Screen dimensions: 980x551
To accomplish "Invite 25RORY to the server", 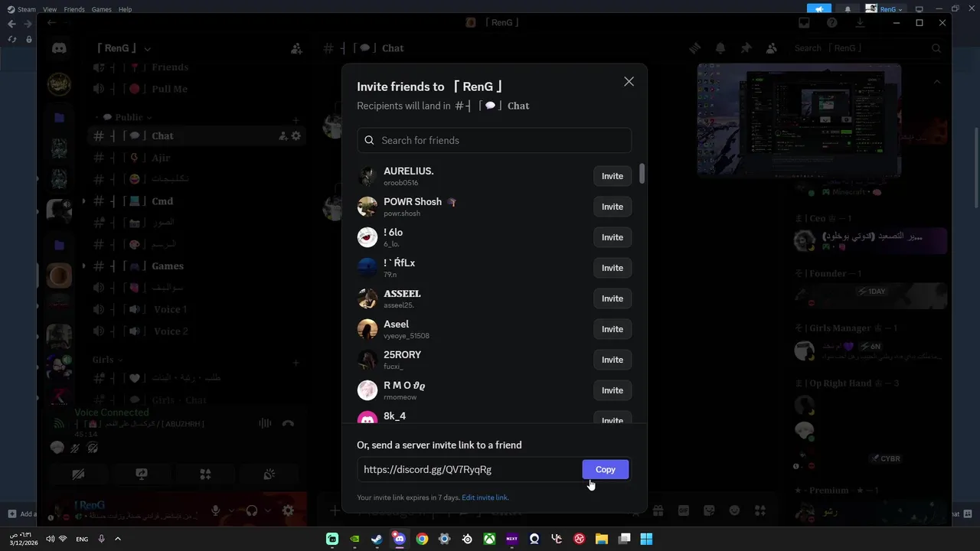I will [x=612, y=360].
